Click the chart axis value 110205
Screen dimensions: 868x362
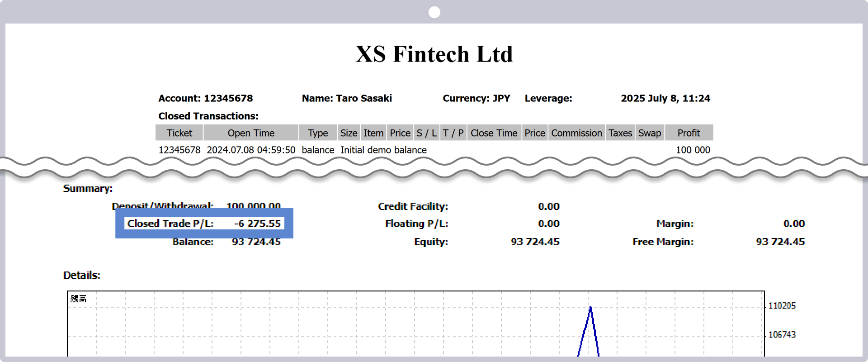782,306
